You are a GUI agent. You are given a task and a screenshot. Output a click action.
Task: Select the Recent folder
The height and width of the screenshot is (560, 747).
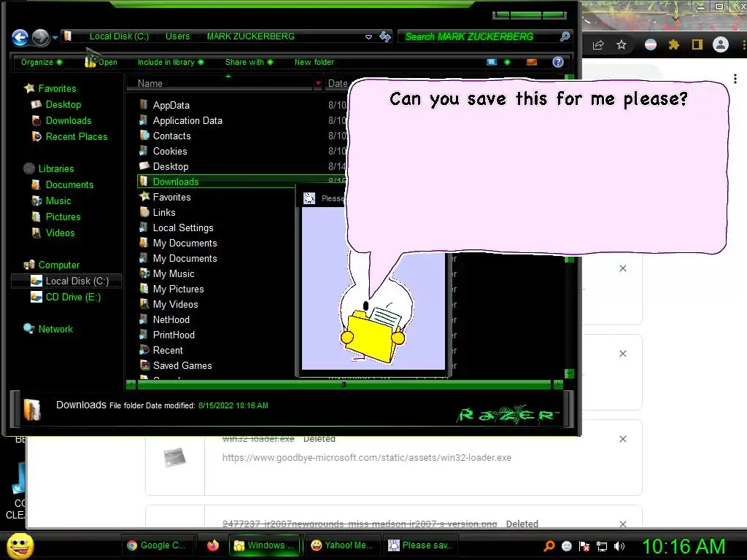coord(168,350)
